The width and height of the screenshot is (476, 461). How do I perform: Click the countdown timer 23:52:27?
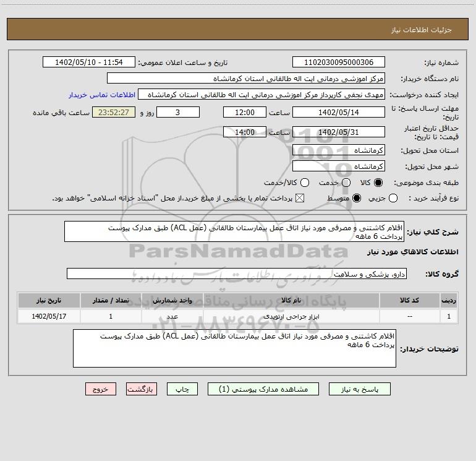point(114,112)
